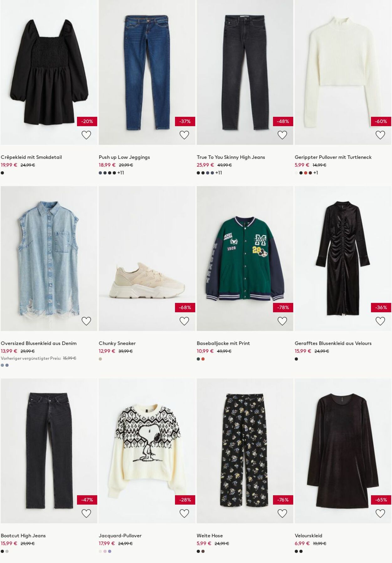
Task: Open the Crêpekleid mit Smokdetail product page
Action: pyautogui.click(x=32, y=157)
